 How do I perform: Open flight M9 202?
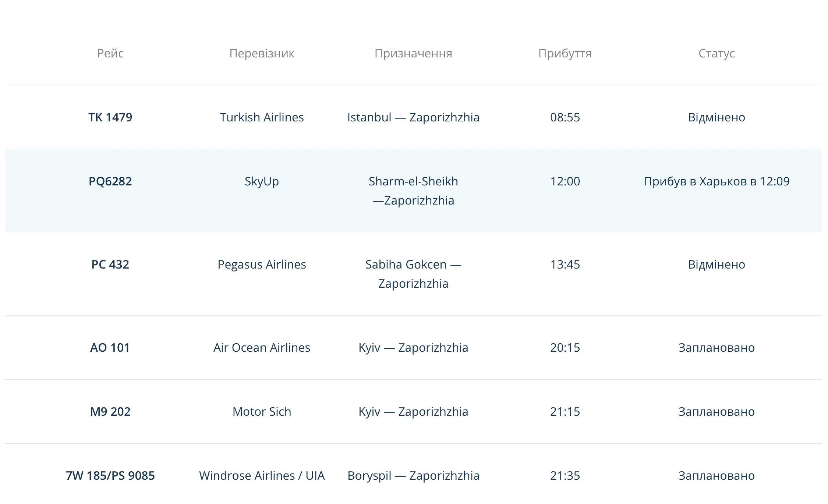point(110,412)
